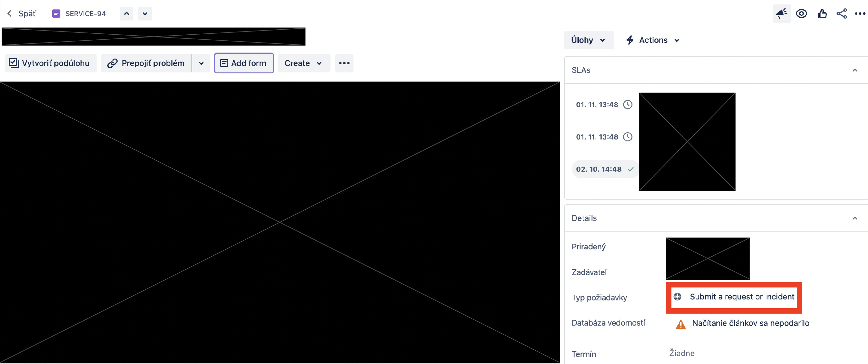Open the toolbar ellipsis menu after Create
The image size is (868, 364).
pos(344,63)
